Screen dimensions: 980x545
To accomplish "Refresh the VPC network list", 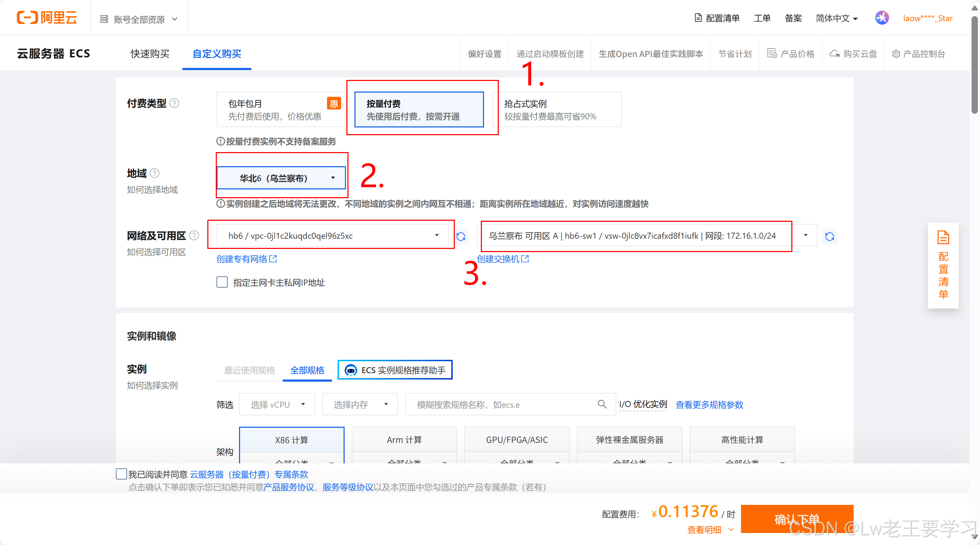I will point(461,236).
